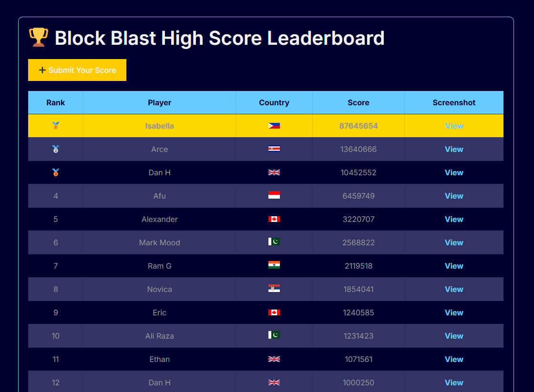This screenshot has height=392, width=534.
Task: Click the Serbia flag on Novica's row
Action: point(274,288)
